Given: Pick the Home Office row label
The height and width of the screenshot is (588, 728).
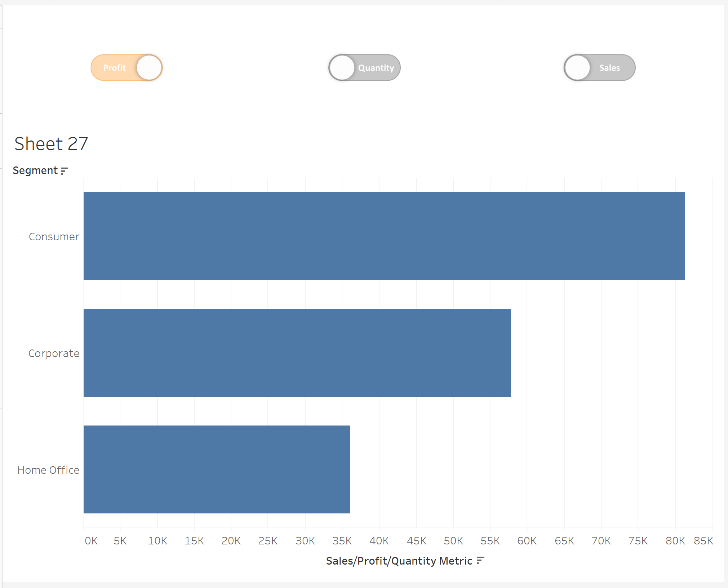Looking at the screenshot, I should tap(49, 470).
